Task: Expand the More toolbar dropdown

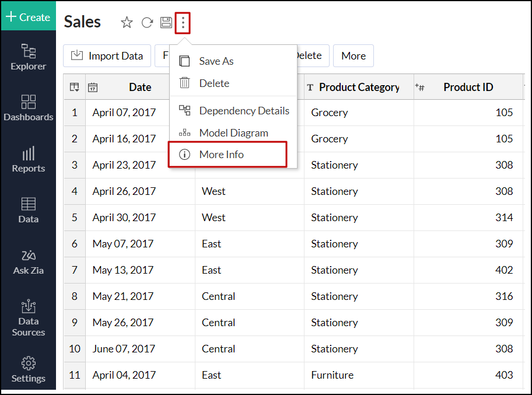Action: [x=353, y=56]
